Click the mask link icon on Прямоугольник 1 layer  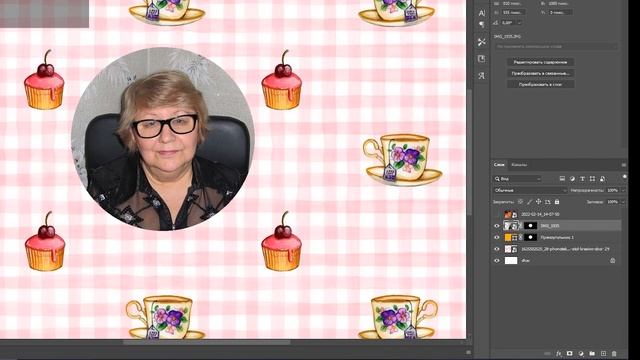pos(521,237)
